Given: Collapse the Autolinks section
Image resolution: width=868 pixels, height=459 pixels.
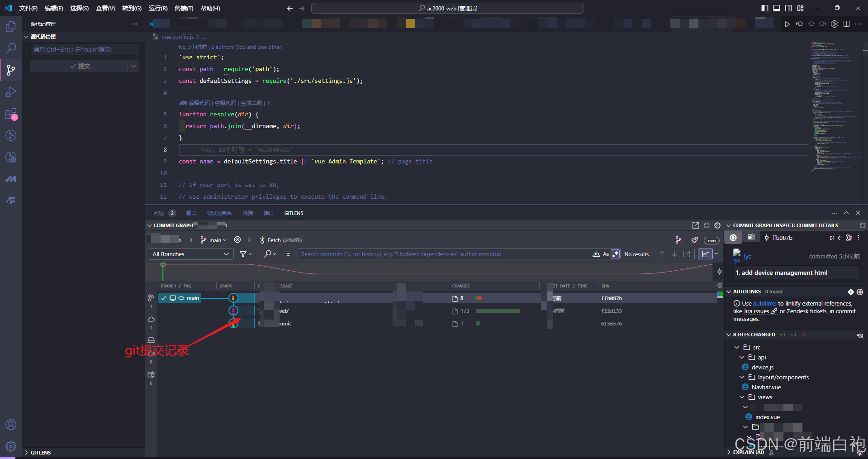Looking at the screenshot, I should [729, 292].
